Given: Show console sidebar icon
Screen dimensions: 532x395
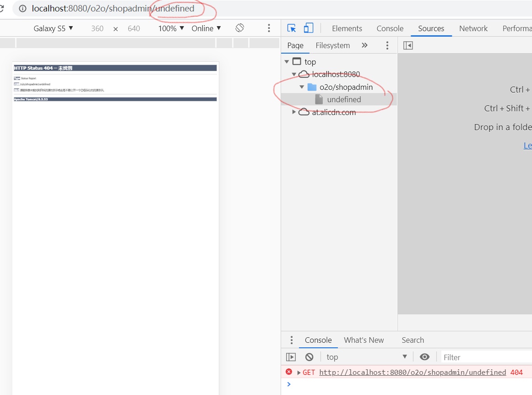Looking at the screenshot, I should point(291,357).
